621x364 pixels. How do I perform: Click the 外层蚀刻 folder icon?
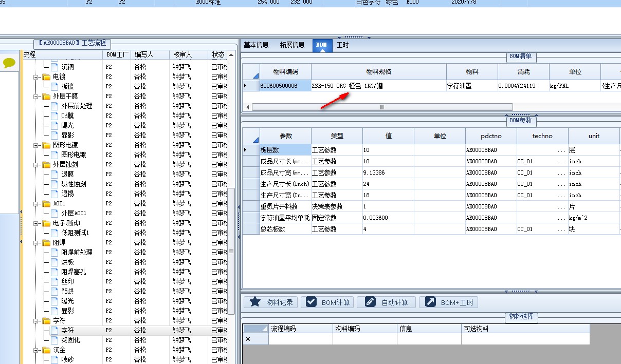click(47, 164)
